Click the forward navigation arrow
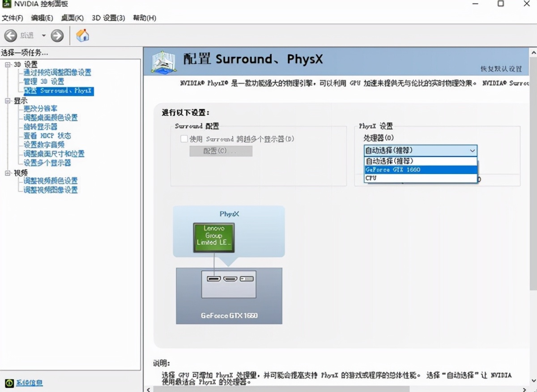Viewport: 537px width, 392px height. 57,35
